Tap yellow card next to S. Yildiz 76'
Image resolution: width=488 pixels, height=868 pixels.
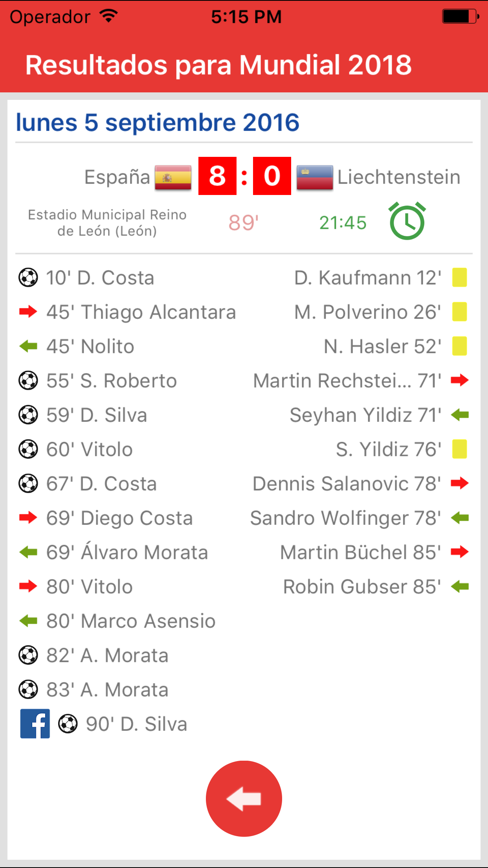coord(459,449)
